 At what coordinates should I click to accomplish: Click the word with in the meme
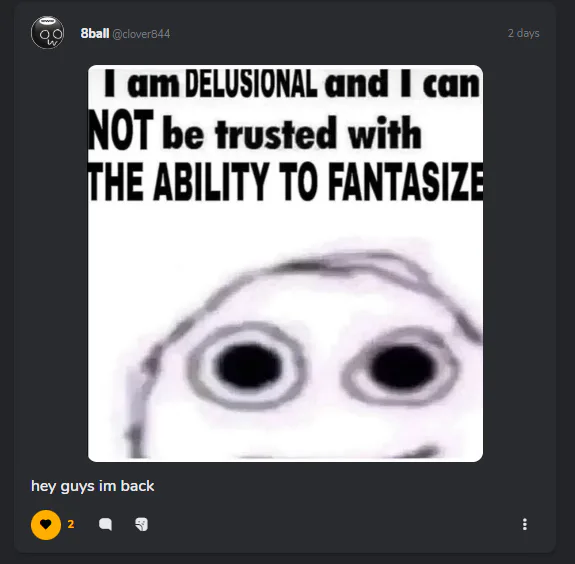[x=385, y=133]
